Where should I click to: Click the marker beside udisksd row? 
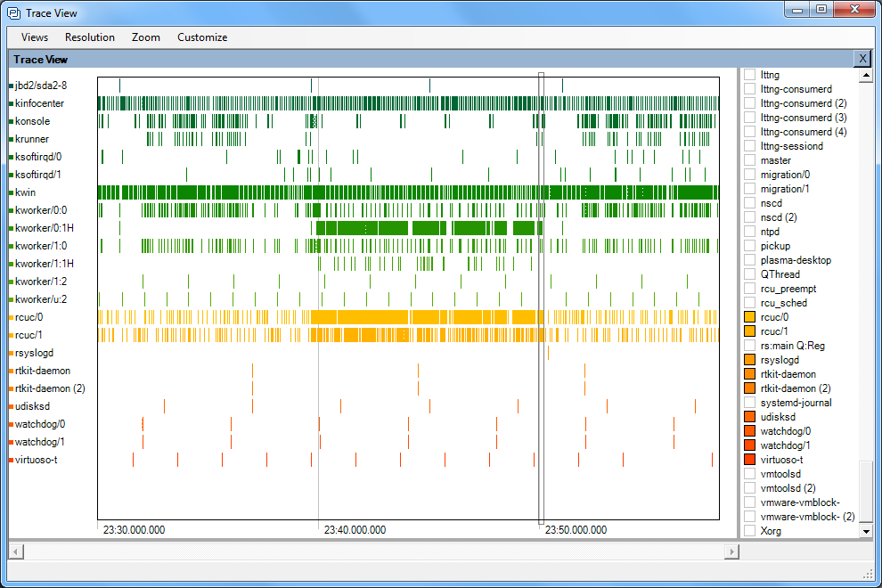coord(11,406)
